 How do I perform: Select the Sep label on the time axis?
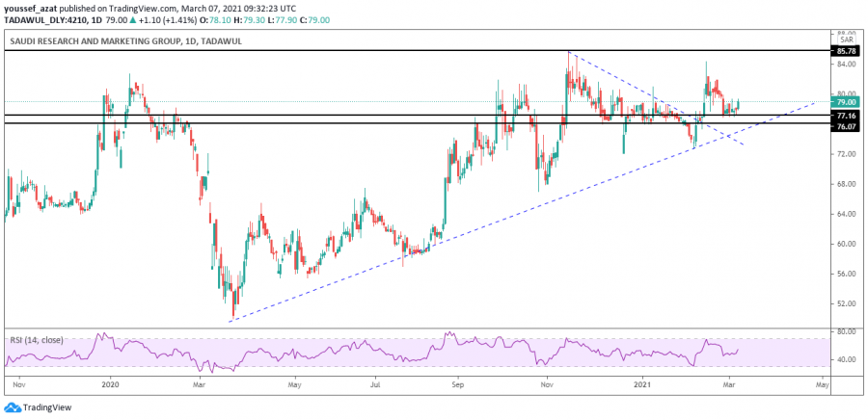[x=459, y=383]
